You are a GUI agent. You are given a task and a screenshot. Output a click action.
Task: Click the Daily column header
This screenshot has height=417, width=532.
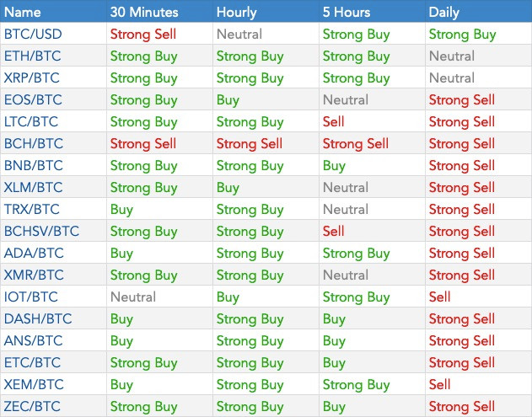(x=443, y=12)
